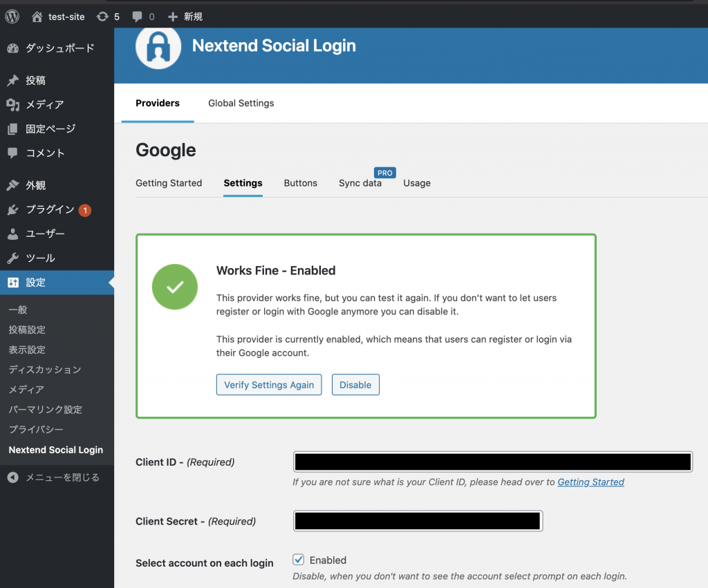Open 投稿設定 submenu item
708x588 pixels.
point(27,330)
